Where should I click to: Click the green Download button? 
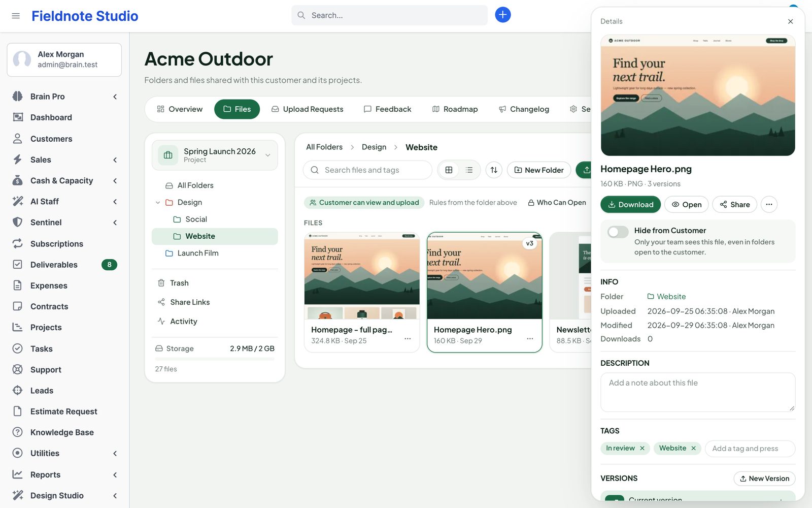coord(631,204)
